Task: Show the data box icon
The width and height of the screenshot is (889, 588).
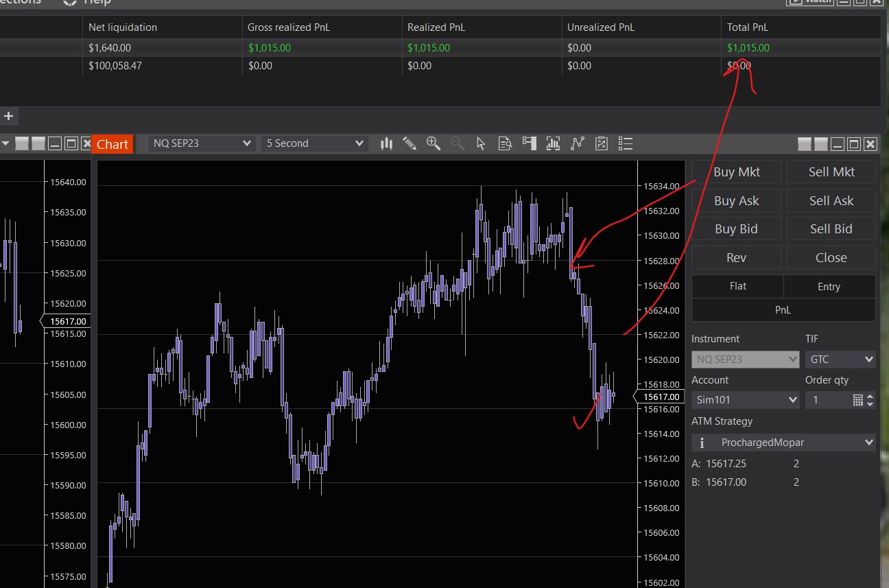Action: click(505, 143)
